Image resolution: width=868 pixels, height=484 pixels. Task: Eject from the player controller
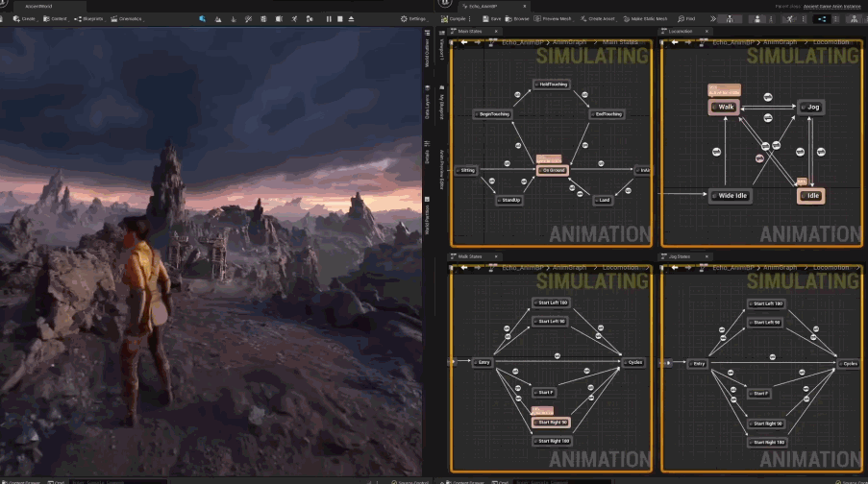point(351,19)
